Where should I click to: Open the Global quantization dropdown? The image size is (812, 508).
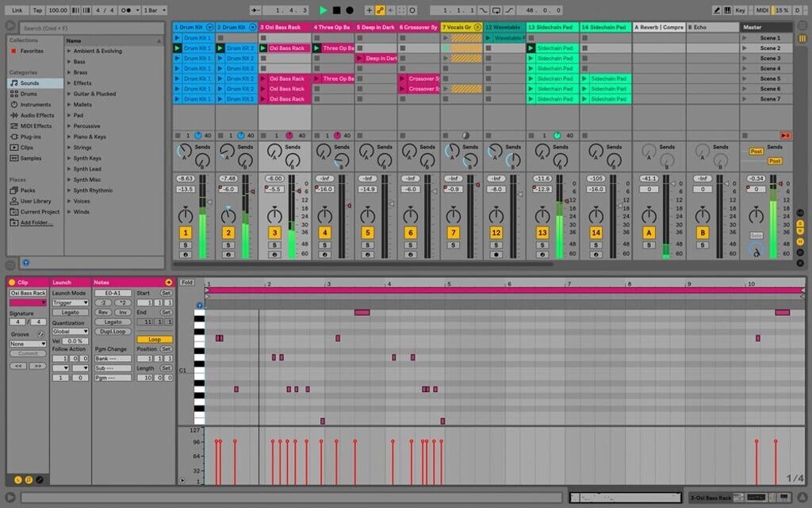[71, 332]
